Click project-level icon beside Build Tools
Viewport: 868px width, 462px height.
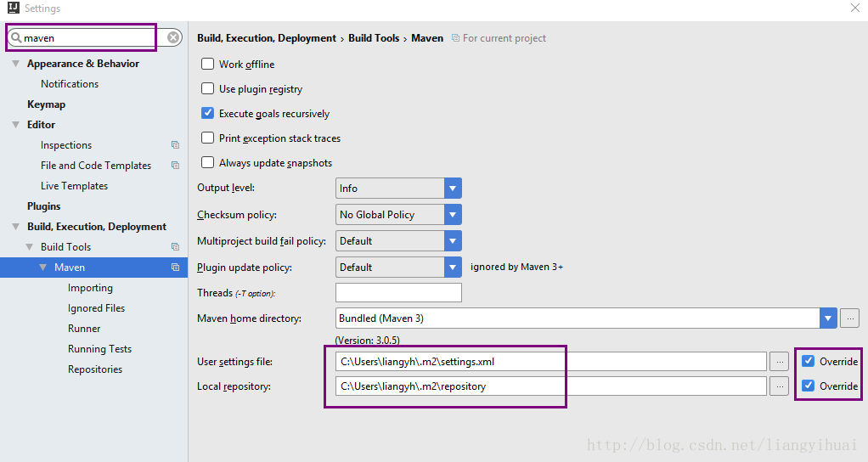[x=175, y=247]
